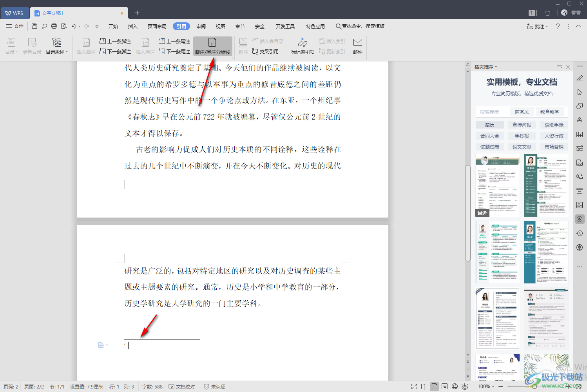
Task: Click 查找命令、搜索模板 search box
Action: click(360, 26)
